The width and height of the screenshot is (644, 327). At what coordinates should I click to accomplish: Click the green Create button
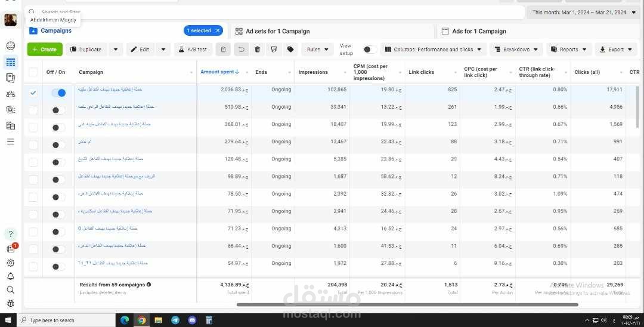coord(45,50)
